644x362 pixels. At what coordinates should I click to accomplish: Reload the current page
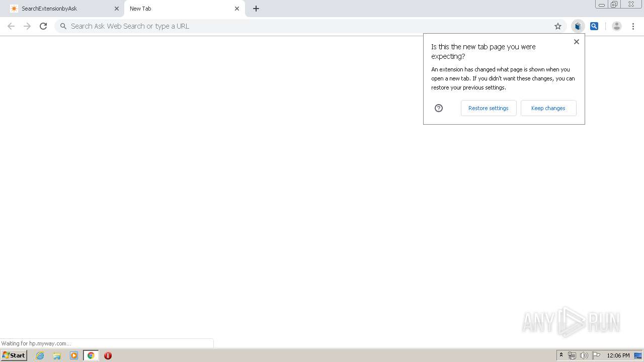[x=43, y=26]
